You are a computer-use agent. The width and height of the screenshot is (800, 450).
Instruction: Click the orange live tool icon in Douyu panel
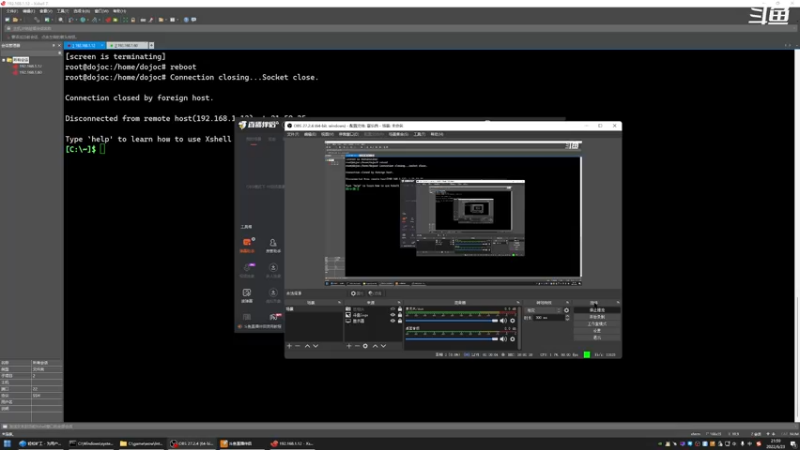[247, 243]
